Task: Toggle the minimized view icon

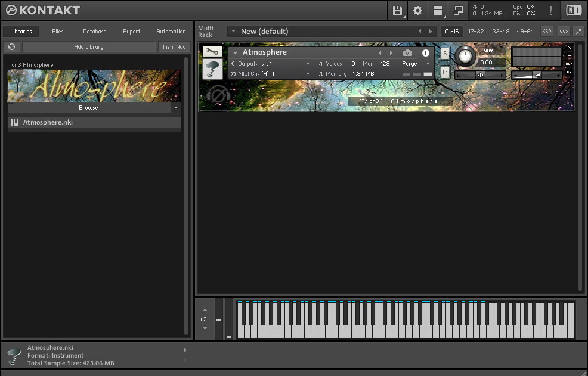Action: pyautogui.click(x=458, y=10)
